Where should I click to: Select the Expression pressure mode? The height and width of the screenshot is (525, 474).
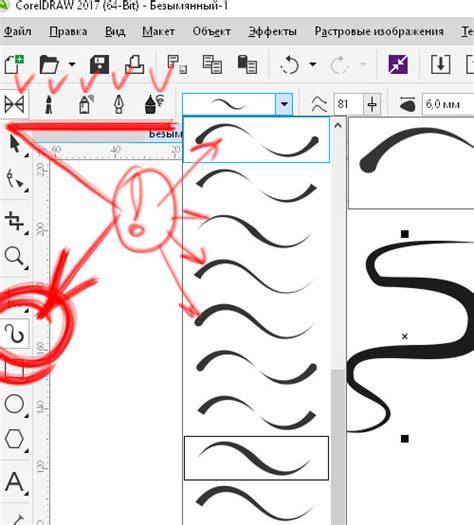click(155, 104)
